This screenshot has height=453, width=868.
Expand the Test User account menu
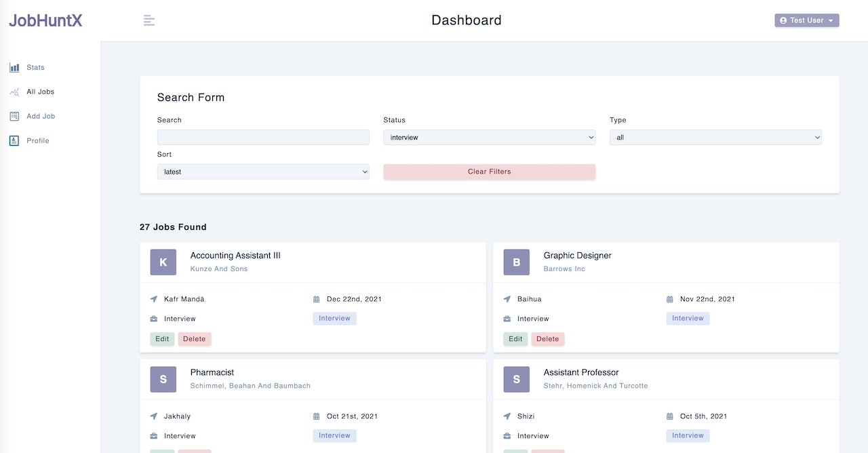806,20
